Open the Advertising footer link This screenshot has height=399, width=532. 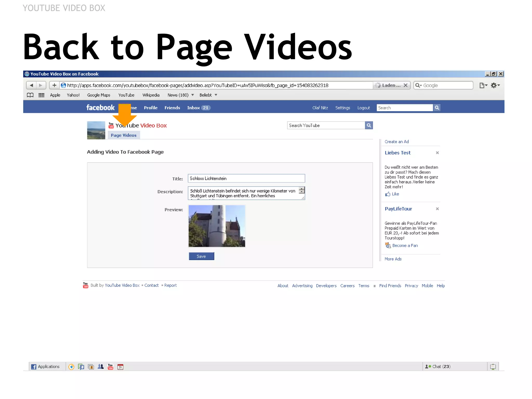pyautogui.click(x=302, y=286)
